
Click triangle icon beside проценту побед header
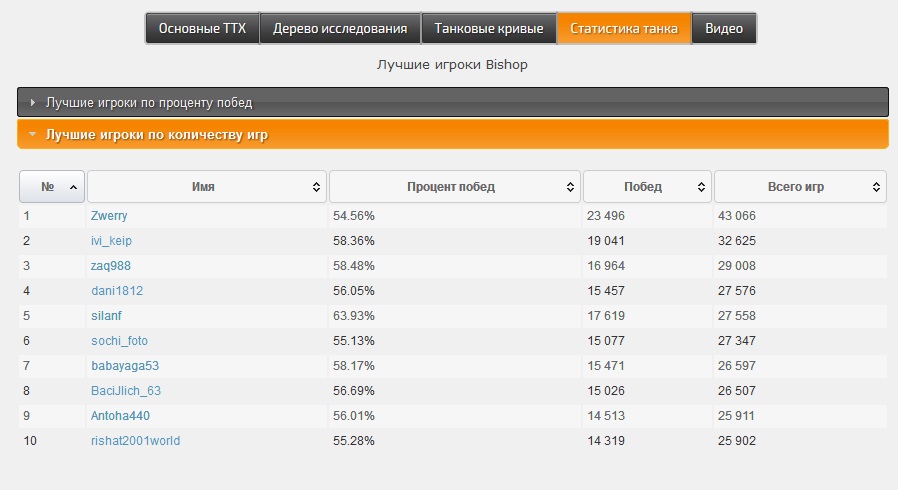point(33,102)
